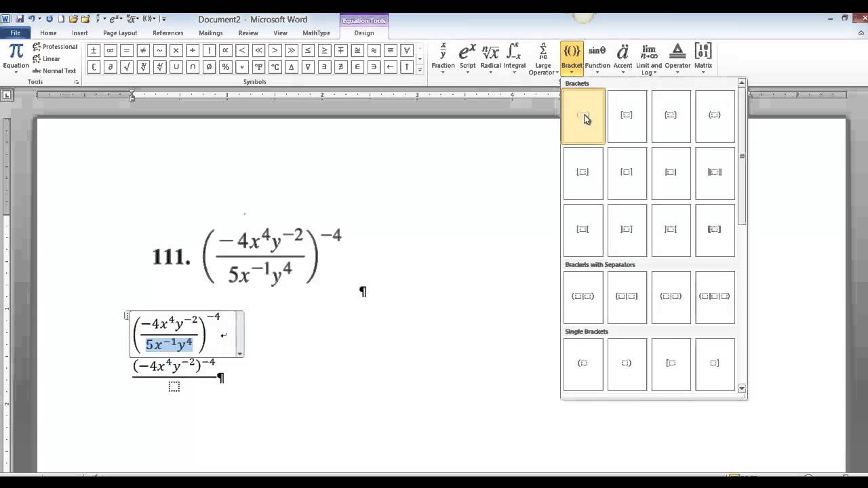The height and width of the screenshot is (488, 868).
Task: Select the Linear equation format option
Action: [47, 59]
